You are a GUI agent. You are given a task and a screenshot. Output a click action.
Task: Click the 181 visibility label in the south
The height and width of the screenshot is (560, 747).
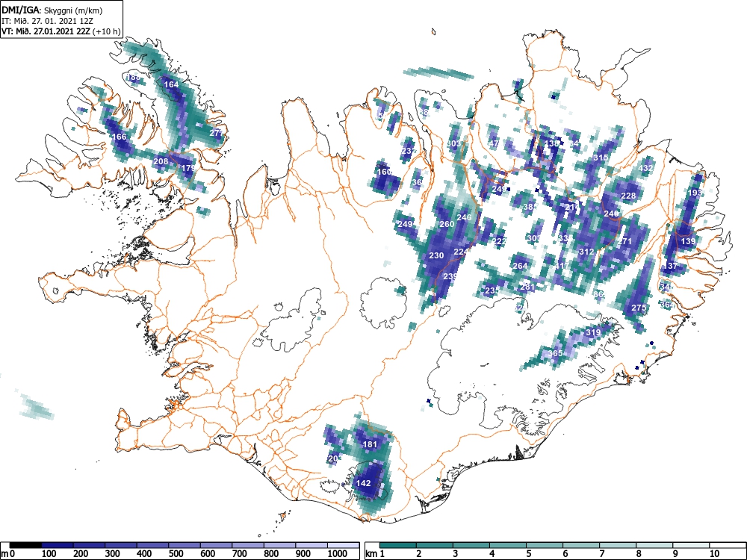[371, 444]
